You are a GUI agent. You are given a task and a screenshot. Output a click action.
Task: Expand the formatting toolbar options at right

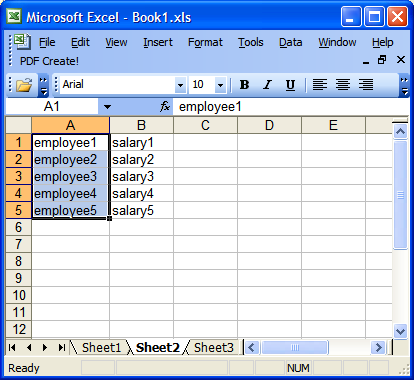pyautogui.click(x=404, y=85)
